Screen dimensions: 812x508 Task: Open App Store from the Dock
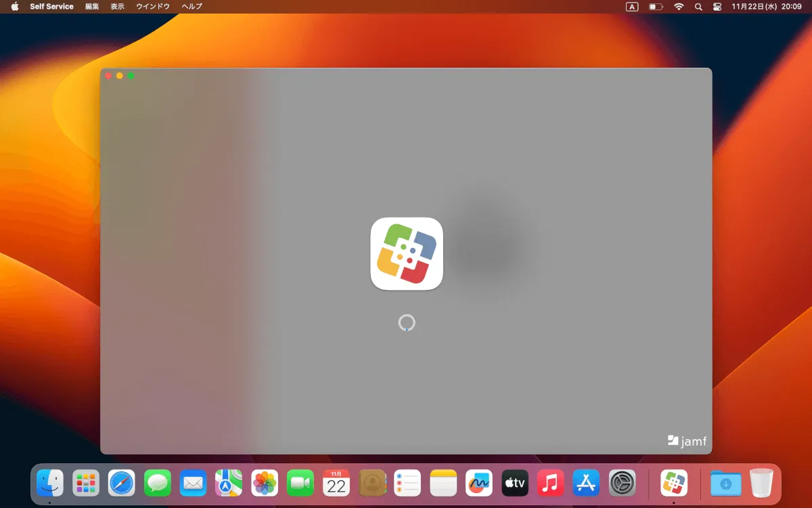tap(587, 483)
